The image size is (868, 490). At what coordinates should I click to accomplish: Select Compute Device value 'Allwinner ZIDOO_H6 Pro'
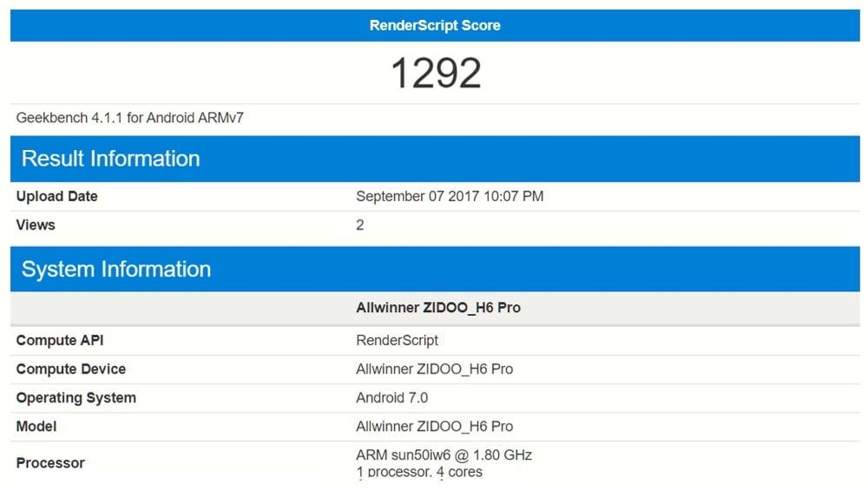tap(435, 369)
